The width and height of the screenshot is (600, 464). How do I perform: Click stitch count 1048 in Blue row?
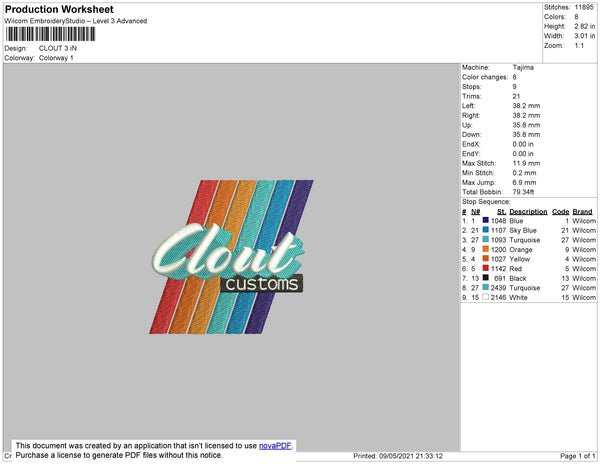click(x=498, y=221)
